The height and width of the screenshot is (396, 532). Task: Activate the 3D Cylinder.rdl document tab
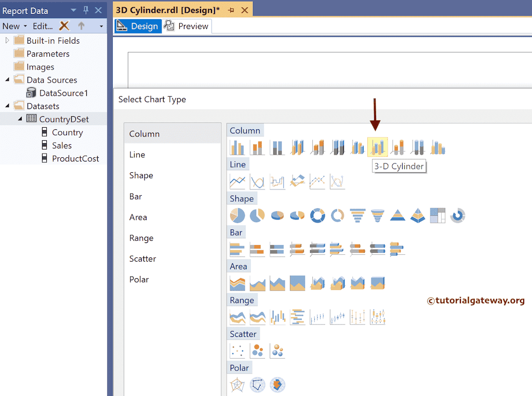(x=168, y=10)
